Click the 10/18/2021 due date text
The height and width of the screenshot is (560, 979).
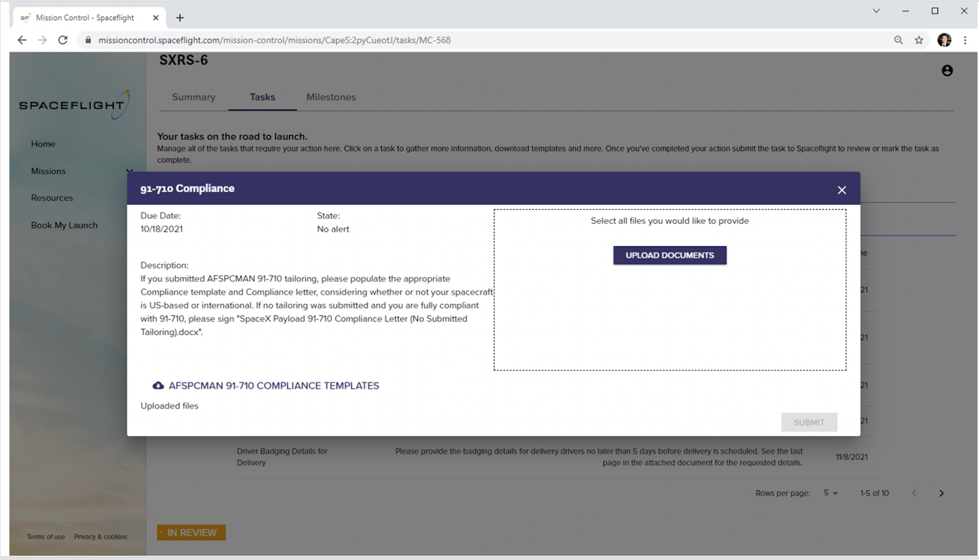tap(162, 229)
